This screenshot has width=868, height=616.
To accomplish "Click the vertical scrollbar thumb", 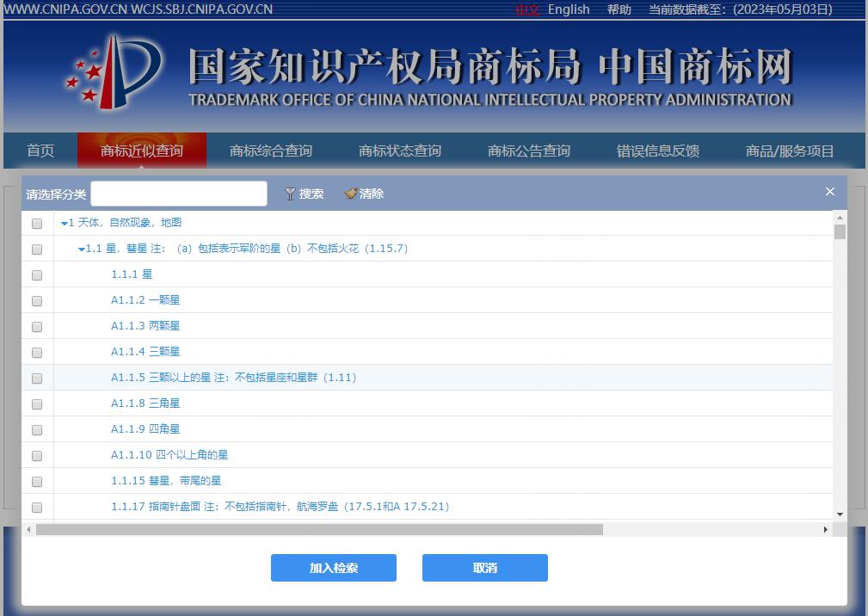I will click(840, 231).
